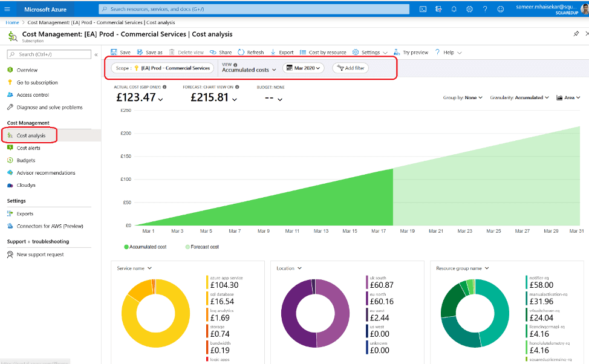This screenshot has height=364, width=589.
Task: Open the Accumulated costs view dropdown
Action: [x=249, y=70]
